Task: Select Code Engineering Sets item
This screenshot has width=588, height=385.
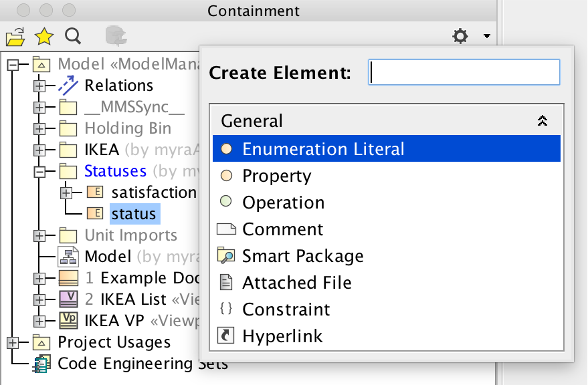Action: [x=142, y=364]
